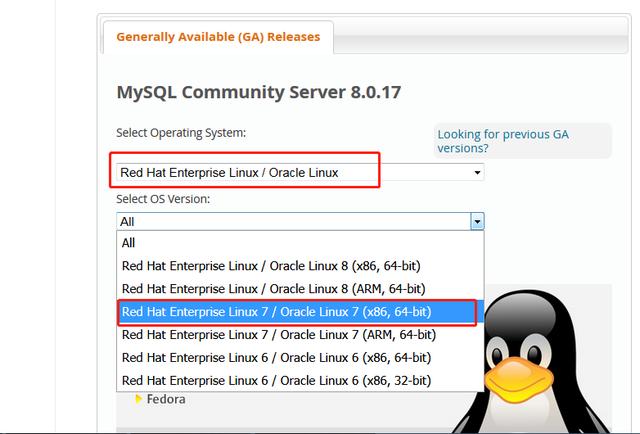The width and height of the screenshot is (640, 434).
Task: Click the MySQL Community Server 8.0.17 heading
Action: click(x=259, y=92)
